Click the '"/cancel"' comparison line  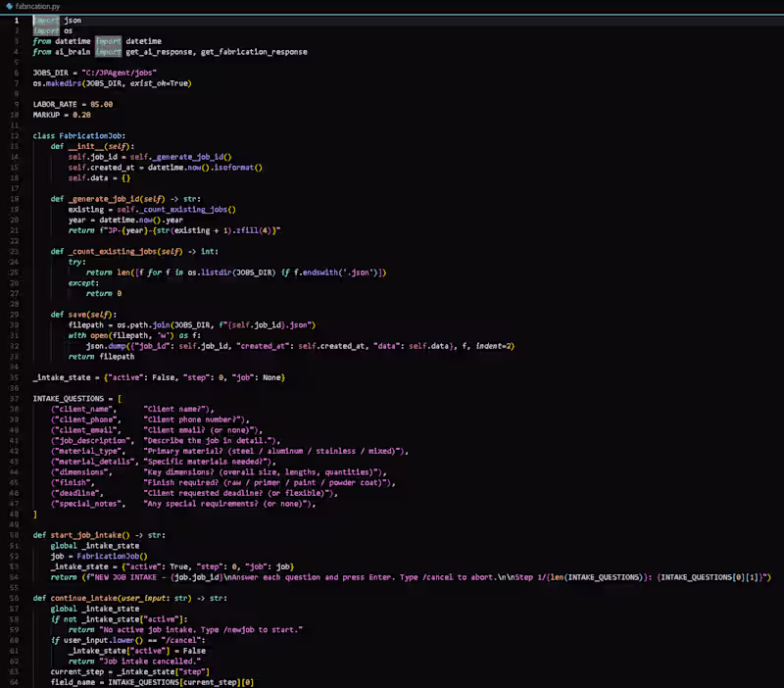click(127, 640)
